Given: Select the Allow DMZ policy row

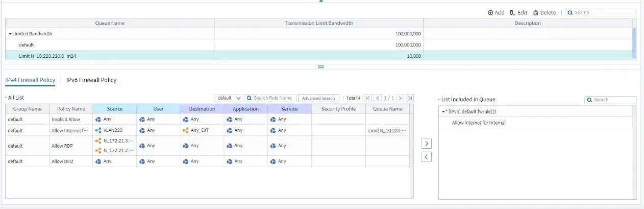Looking at the screenshot, I should [x=207, y=161].
